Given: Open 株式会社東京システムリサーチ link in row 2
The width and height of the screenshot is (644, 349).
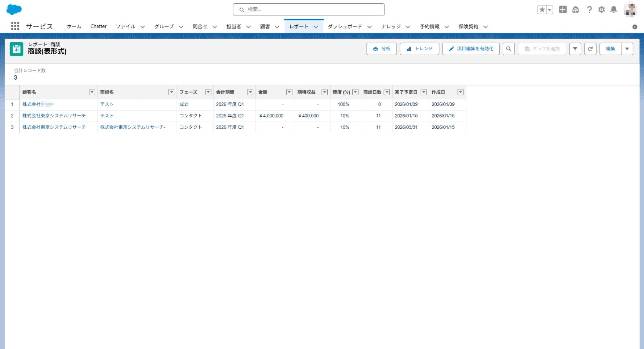Looking at the screenshot, I should pyautogui.click(x=54, y=116).
